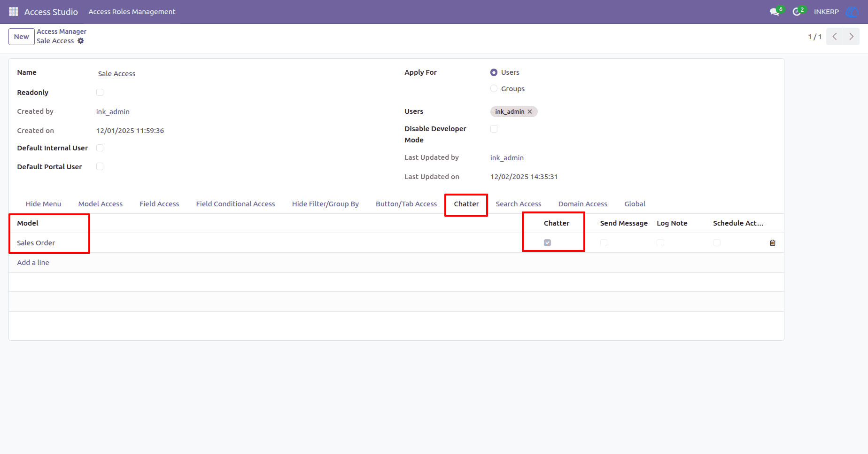The width and height of the screenshot is (868, 454).
Task: Uncheck Chatter for Sales Order
Action: pyautogui.click(x=547, y=243)
